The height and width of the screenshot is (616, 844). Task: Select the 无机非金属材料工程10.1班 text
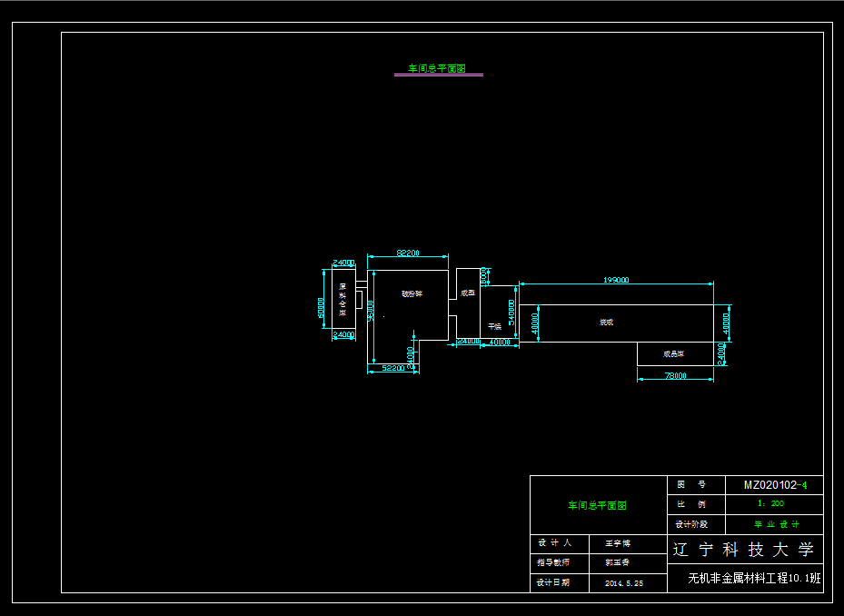(755, 579)
